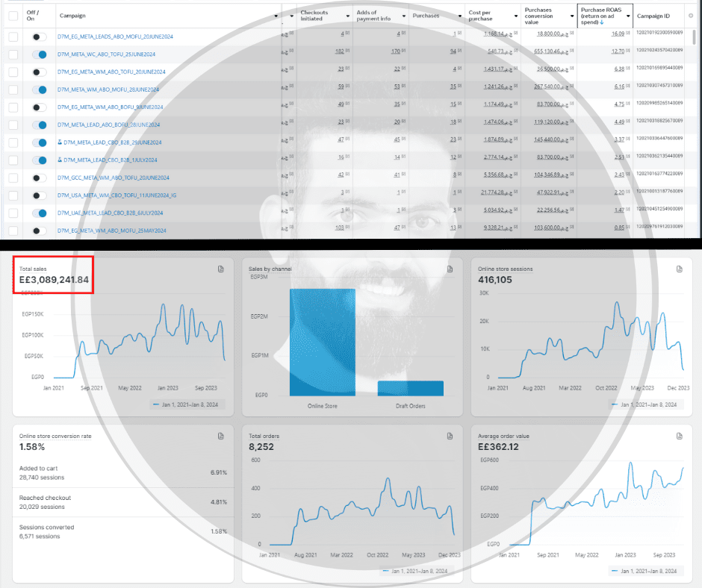Open the Sales by channel report icon
This screenshot has width=702, height=588.
[x=450, y=269]
